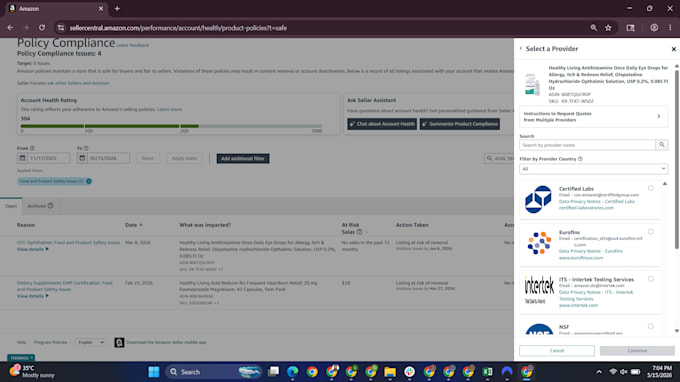This screenshot has height=382, width=680.
Task: Select ITS - Intertek Testing Services radio
Action: point(651,279)
